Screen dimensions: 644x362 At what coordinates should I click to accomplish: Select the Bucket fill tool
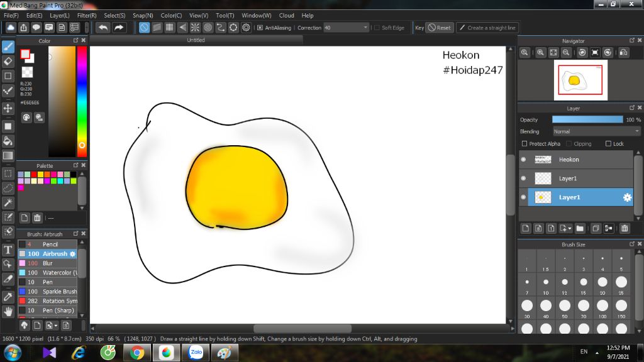[x=8, y=140]
